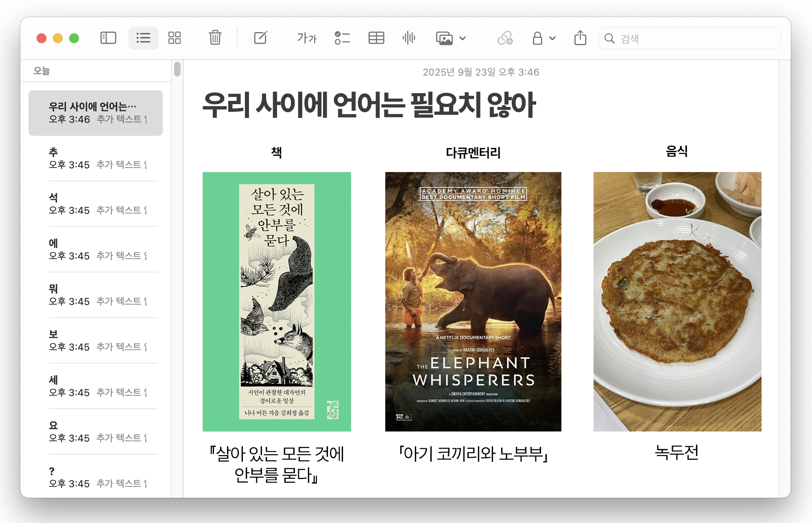Click the media photo icon

click(x=444, y=38)
